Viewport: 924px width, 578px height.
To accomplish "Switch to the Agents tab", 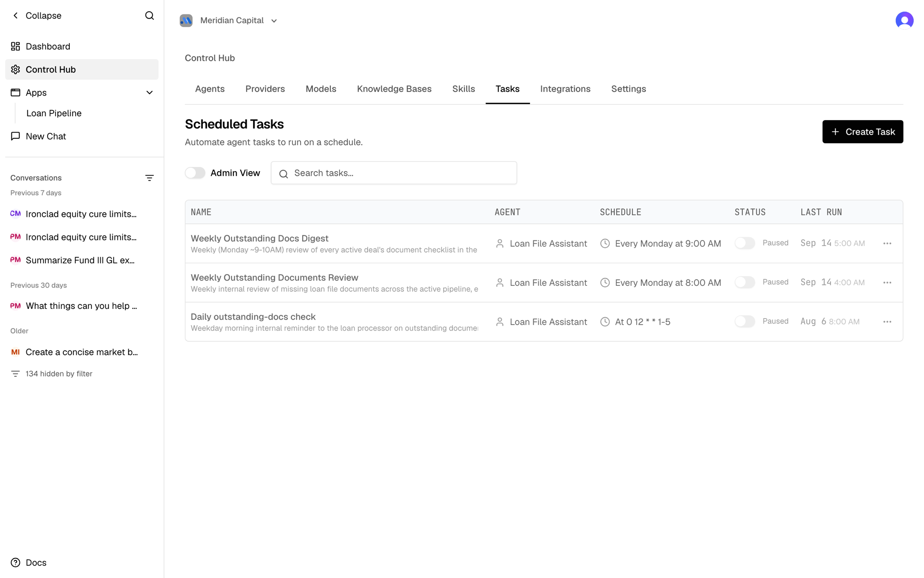I will 210,89.
